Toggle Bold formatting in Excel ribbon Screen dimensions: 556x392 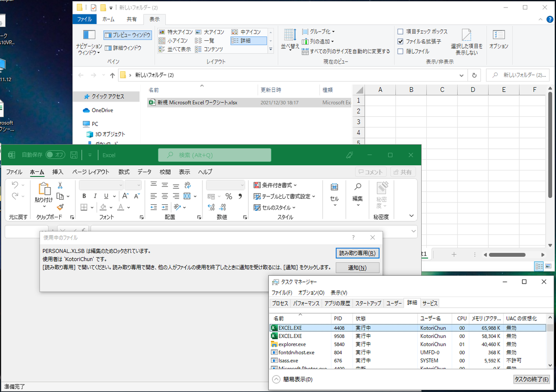[x=84, y=196]
